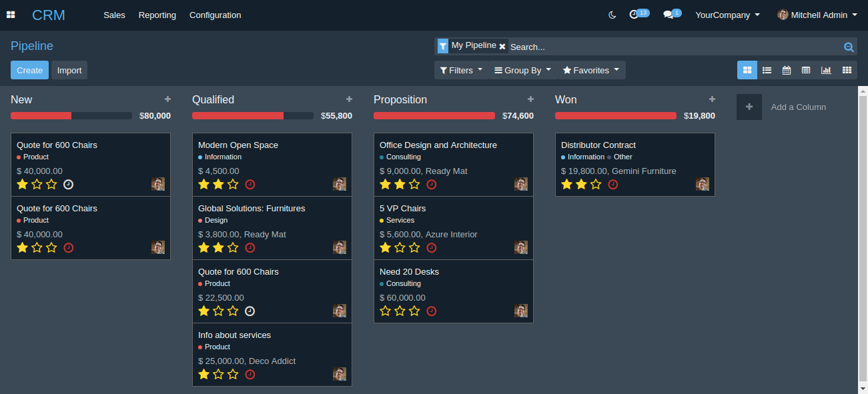Switch to Activity view icon
Screen dimensions: 868x394
point(847,70)
